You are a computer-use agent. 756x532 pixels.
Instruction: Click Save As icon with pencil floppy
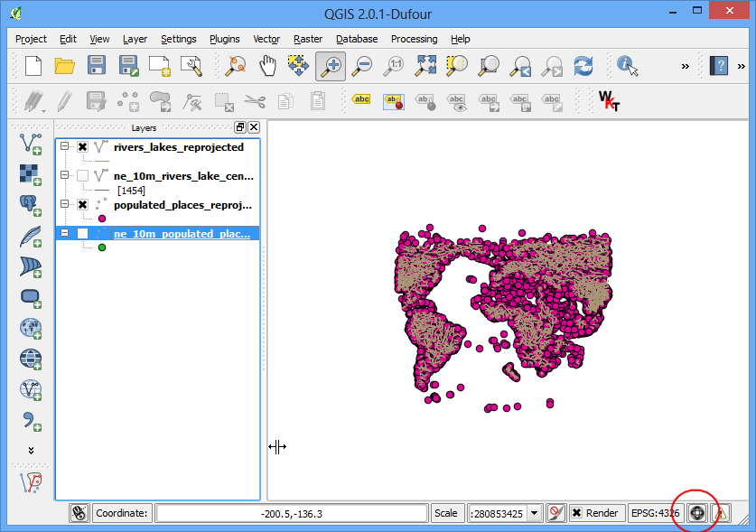[x=128, y=66]
